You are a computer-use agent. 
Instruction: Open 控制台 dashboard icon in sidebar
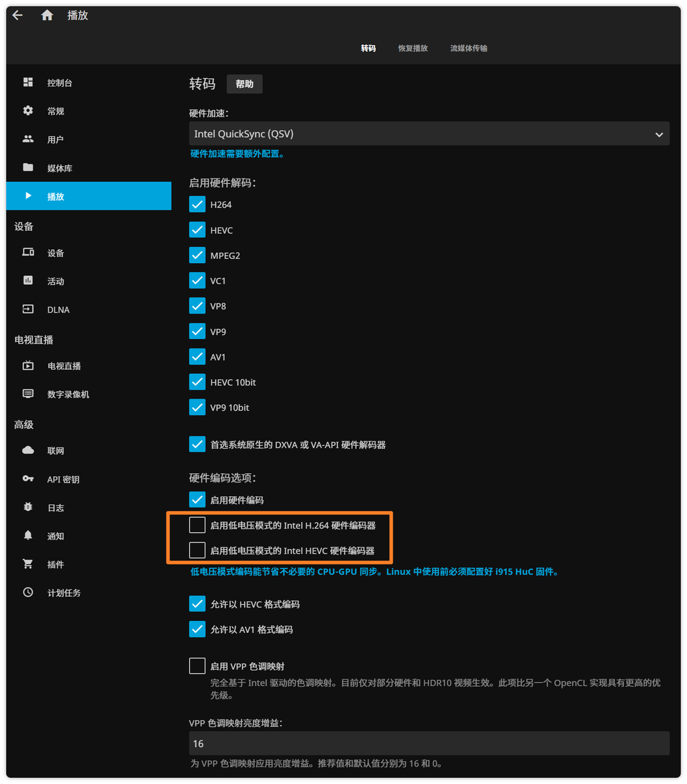28,83
